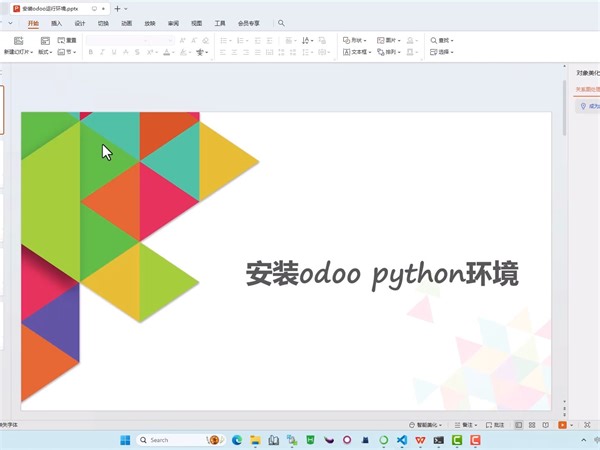Pick the font color swatch

coord(166,52)
